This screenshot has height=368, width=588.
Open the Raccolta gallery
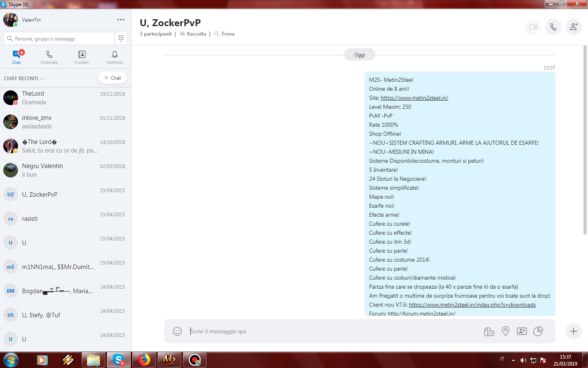coord(193,34)
